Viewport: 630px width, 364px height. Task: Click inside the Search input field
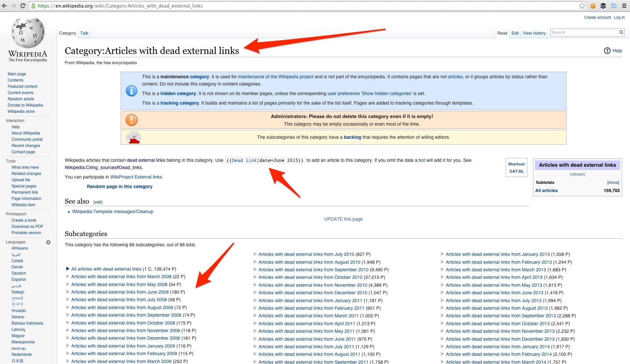[582, 32]
